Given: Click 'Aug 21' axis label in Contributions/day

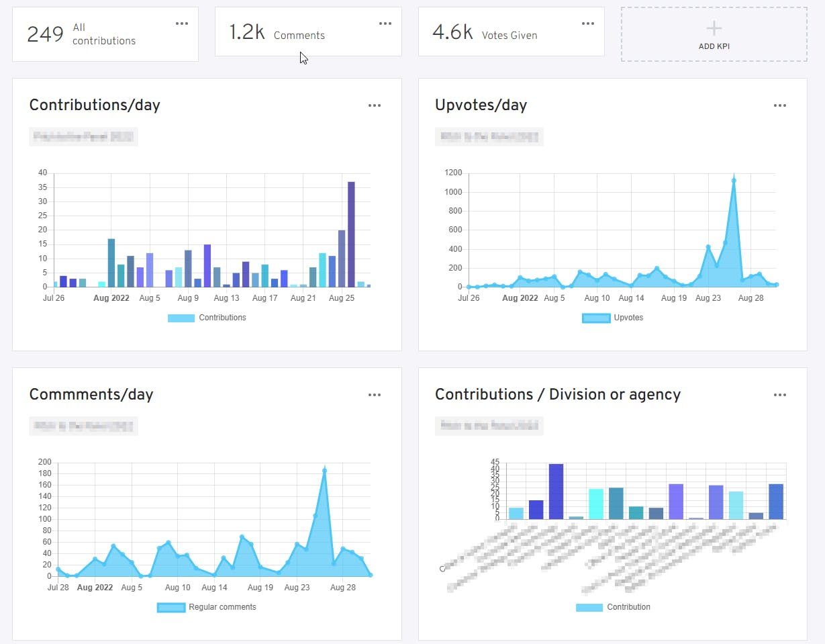Looking at the screenshot, I should tap(303, 298).
